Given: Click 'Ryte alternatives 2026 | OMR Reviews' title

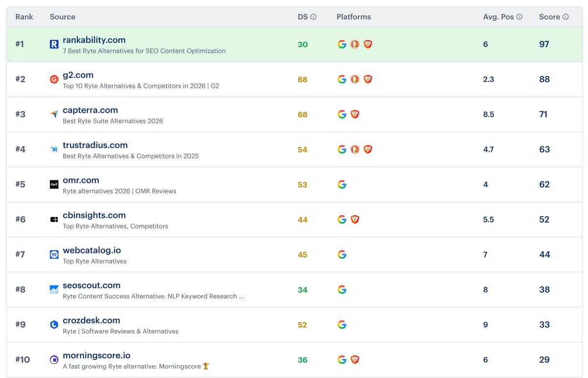Looking at the screenshot, I should (120, 191).
